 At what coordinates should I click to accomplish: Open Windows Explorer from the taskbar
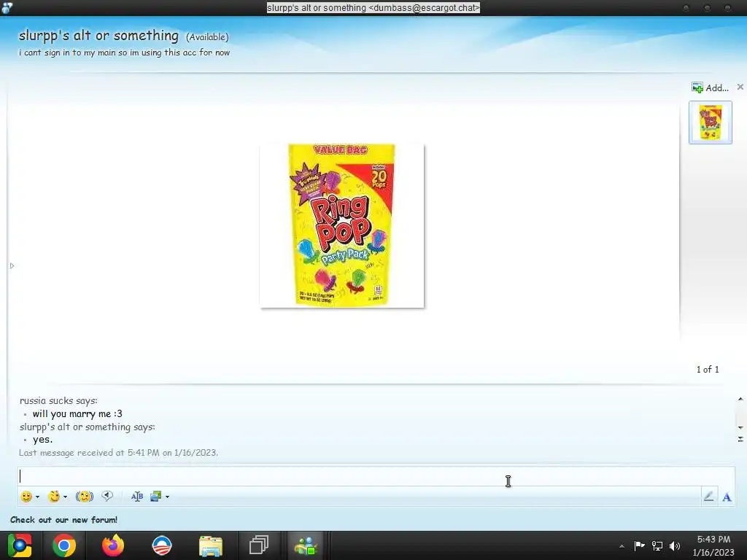pos(211,545)
